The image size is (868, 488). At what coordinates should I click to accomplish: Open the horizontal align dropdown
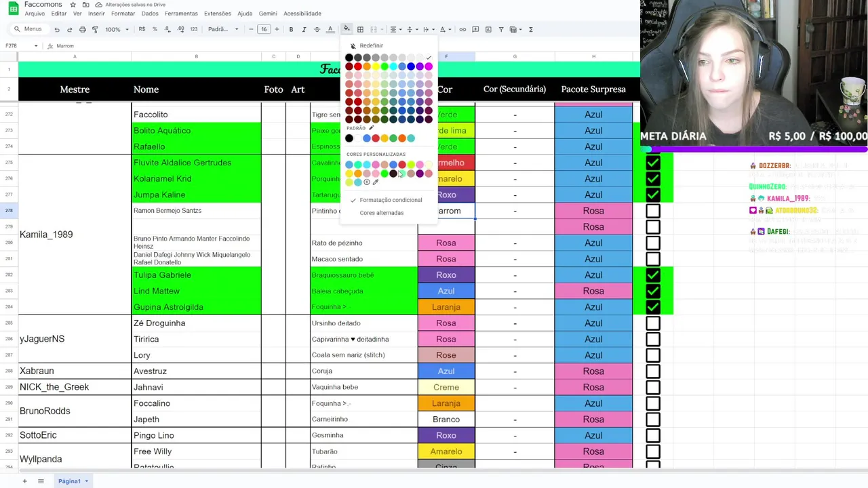[395, 29]
